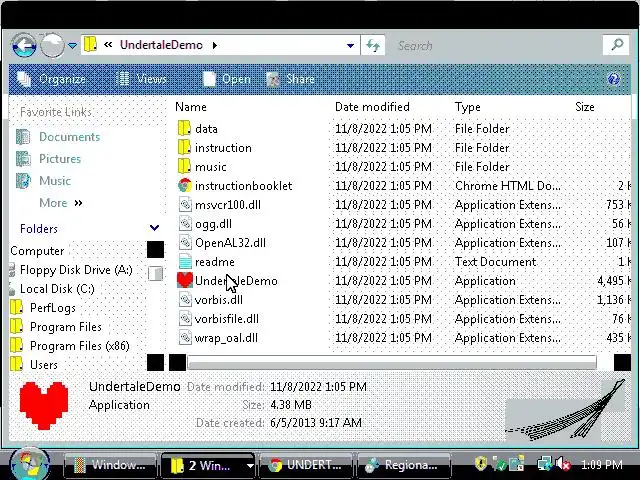Open the Views menu
Viewport: 640px width, 480px height.
pos(141,78)
